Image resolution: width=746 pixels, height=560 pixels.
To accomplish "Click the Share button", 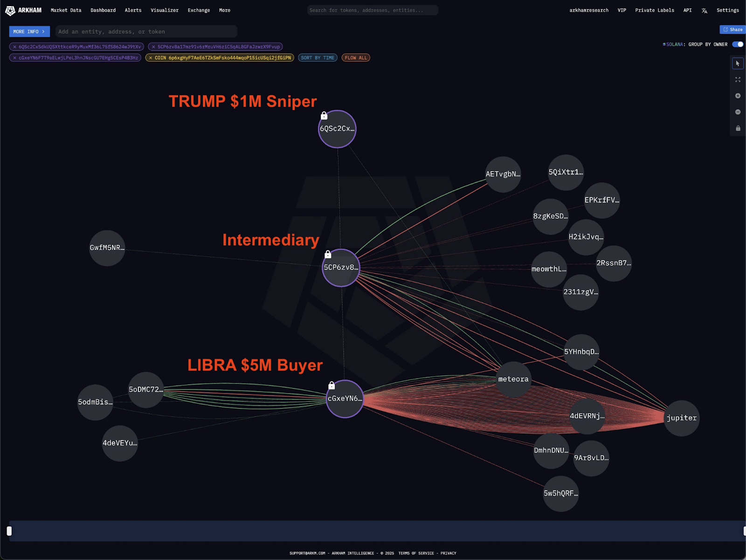I will [732, 29].
